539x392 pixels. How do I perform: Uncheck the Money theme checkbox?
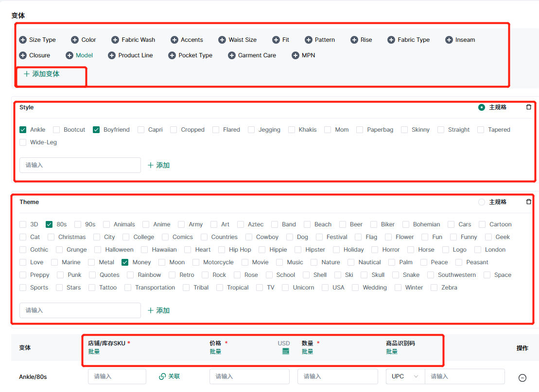(125, 262)
